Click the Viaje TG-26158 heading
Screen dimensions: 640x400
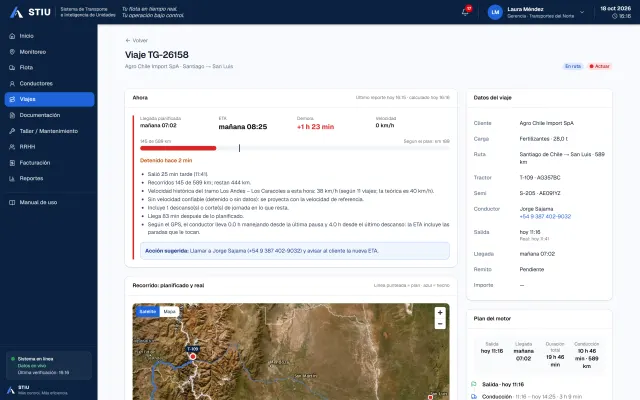[157, 55]
